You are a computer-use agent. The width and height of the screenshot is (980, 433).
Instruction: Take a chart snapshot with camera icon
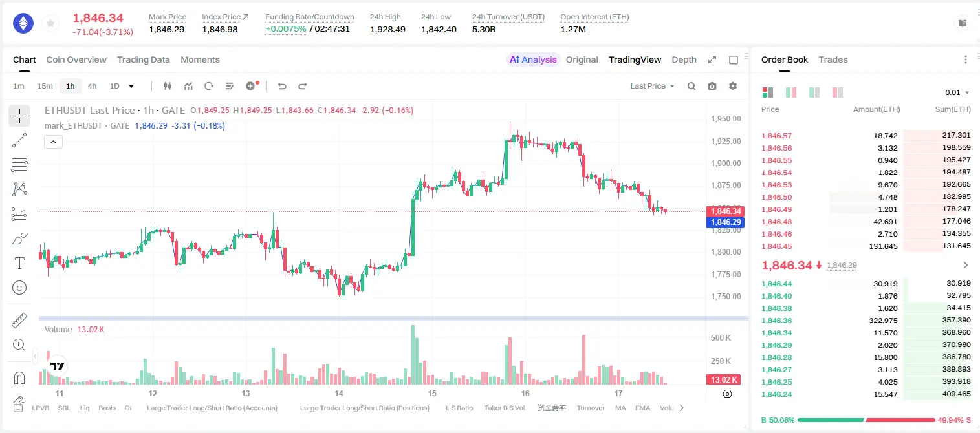click(712, 86)
